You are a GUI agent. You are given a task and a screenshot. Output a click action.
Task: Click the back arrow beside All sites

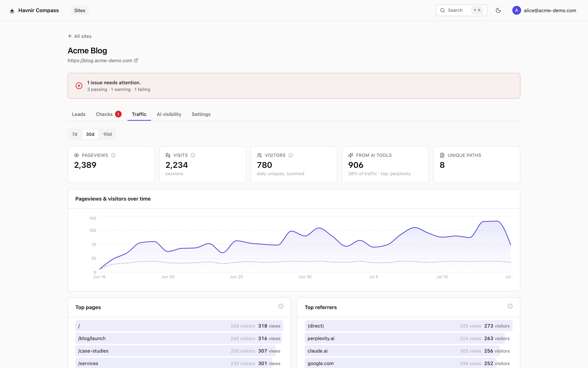pos(70,36)
